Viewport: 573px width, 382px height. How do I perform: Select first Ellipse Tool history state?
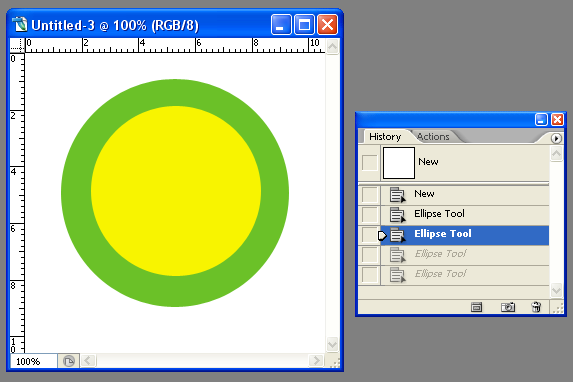pos(464,215)
